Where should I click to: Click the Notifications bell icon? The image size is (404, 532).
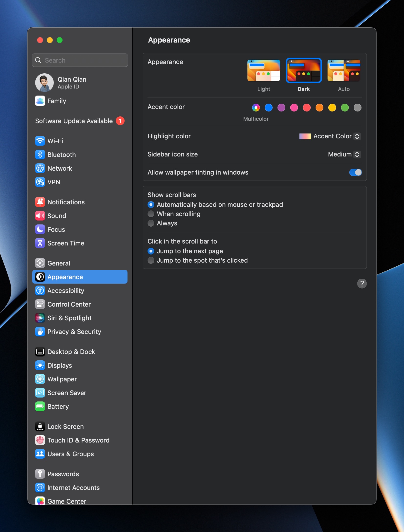40,202
